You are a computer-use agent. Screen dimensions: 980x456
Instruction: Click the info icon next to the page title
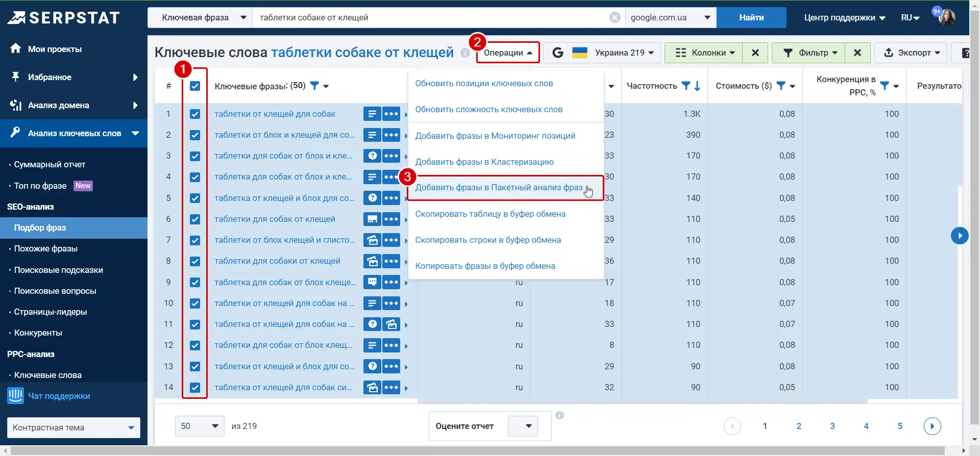[465, 53]
